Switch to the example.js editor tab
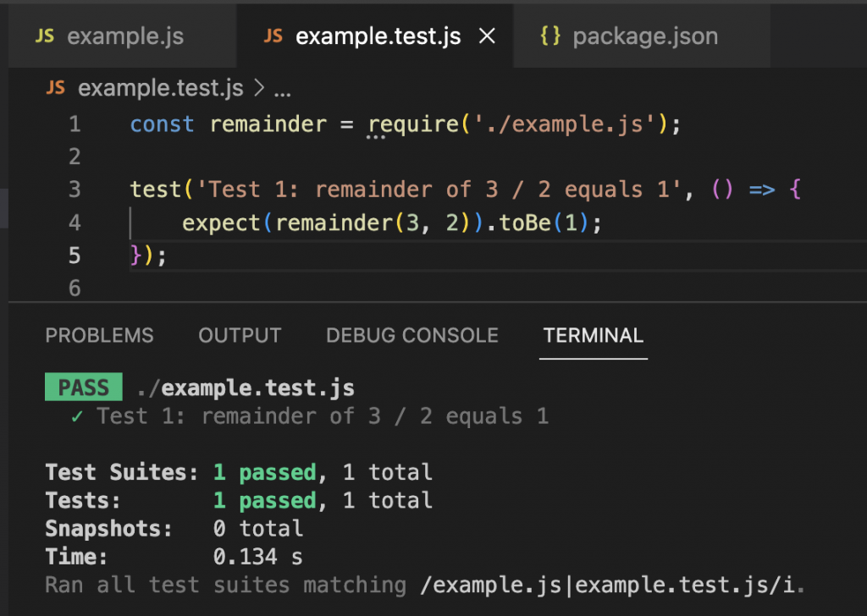 (x=124, y=36)
